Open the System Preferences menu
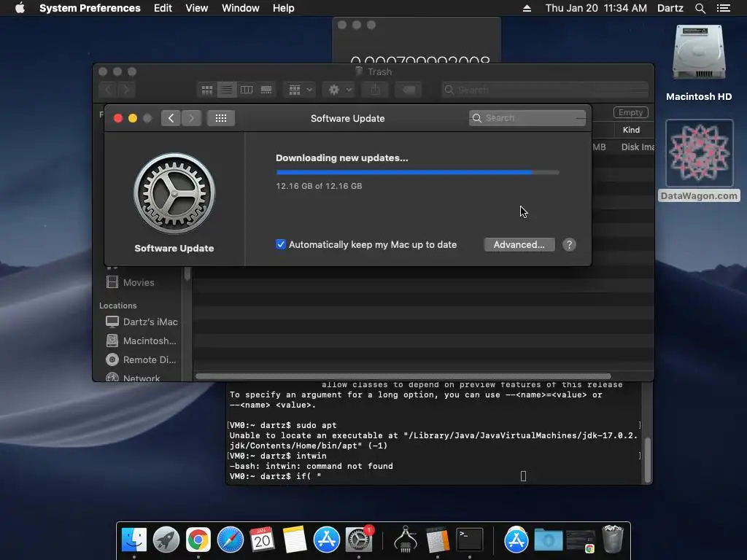The width and height of the screenshot is (747, 560). point(90,8)
